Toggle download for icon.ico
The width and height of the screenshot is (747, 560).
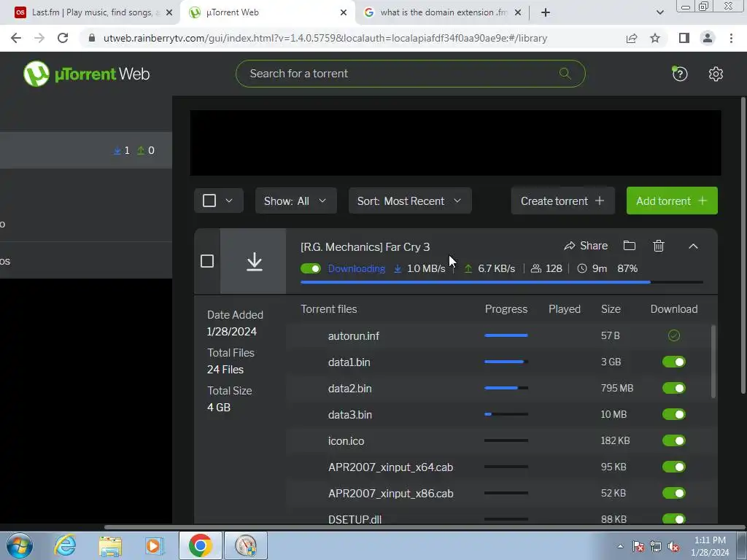click(673, 440)
